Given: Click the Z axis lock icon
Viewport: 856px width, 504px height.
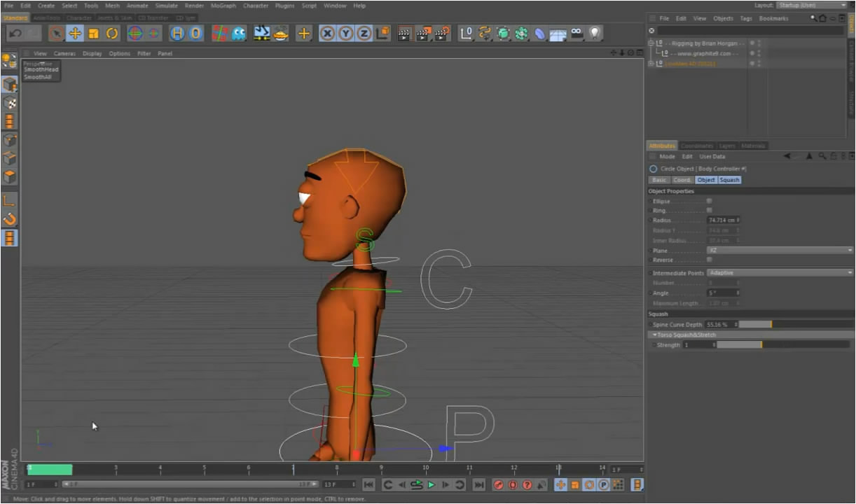Looking at the screenshot, I should click(x=364, y=33).
